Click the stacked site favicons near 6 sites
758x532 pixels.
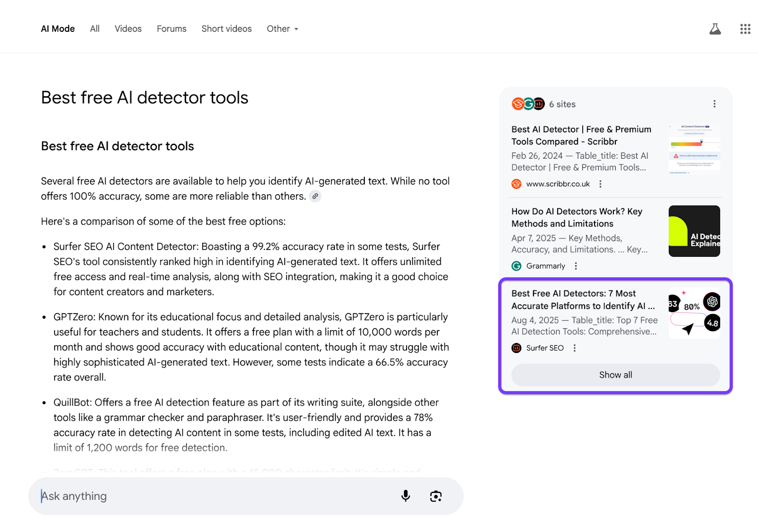point(528,104)
